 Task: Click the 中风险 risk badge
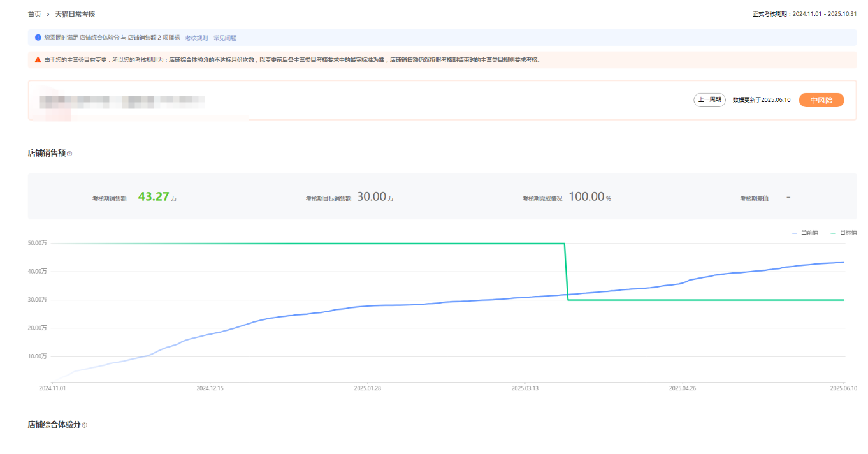[821, 100]
